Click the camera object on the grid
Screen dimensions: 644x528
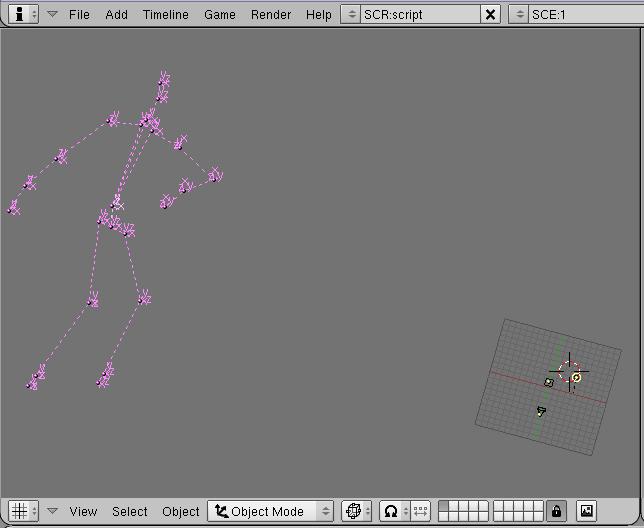pyautogui.click(x=541, y=411)
